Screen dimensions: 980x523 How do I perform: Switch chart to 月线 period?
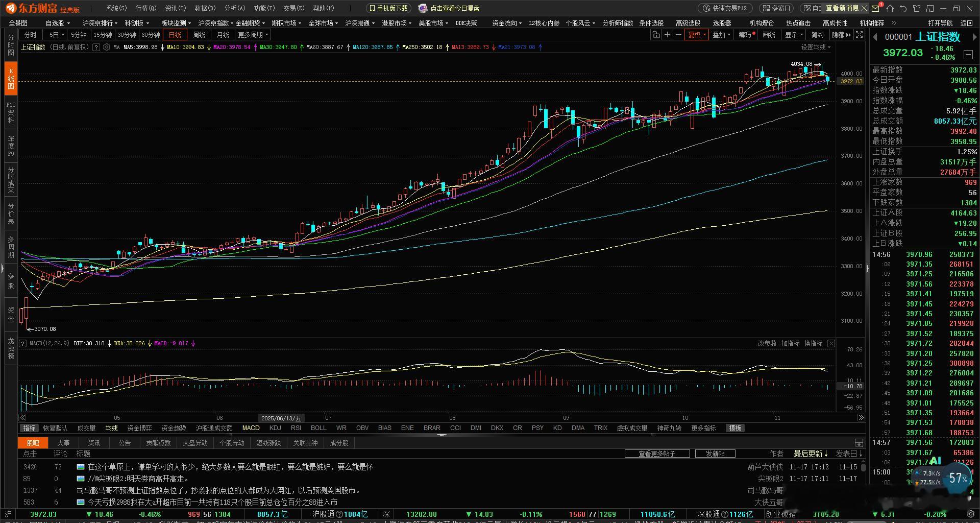(x=223, y=35)
